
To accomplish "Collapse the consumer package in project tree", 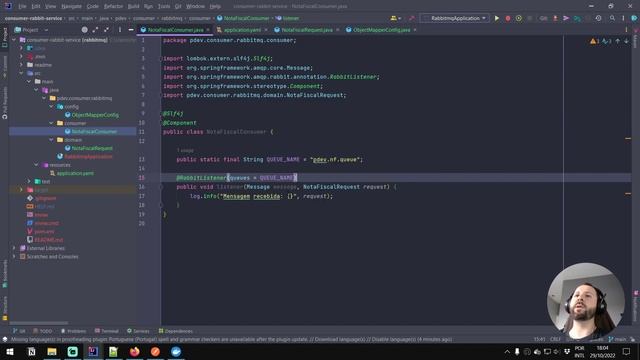I will point(51,123).
